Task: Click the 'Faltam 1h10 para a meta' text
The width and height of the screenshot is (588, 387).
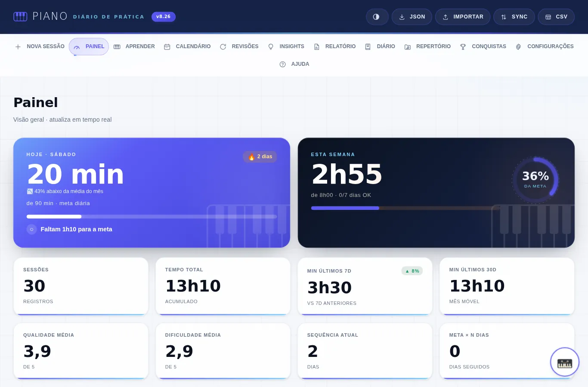Action: 77,229
